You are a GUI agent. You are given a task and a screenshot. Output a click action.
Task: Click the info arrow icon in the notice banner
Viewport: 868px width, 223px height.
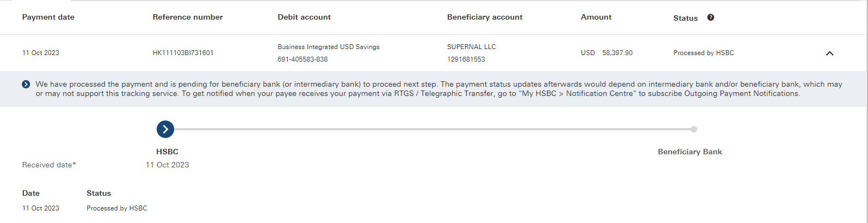26,85
